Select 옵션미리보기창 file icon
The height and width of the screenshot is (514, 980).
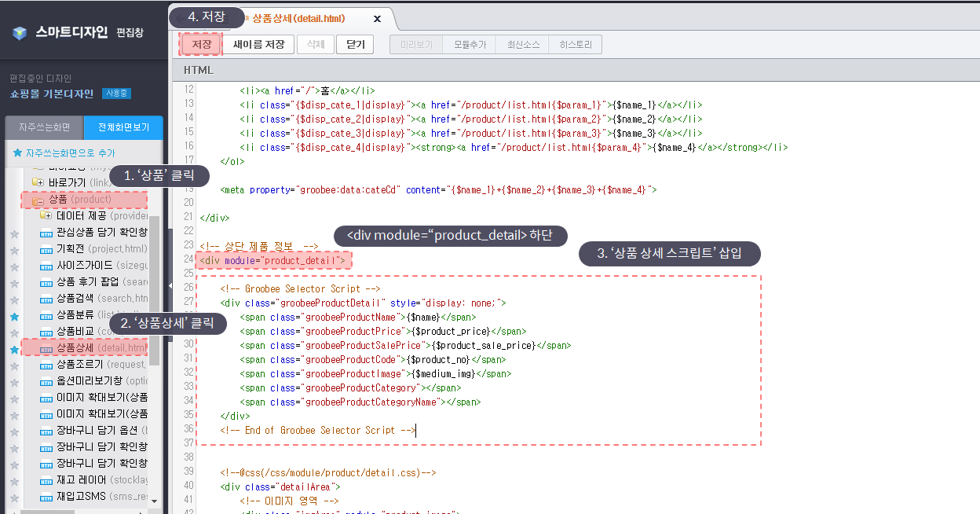(46, 381)
